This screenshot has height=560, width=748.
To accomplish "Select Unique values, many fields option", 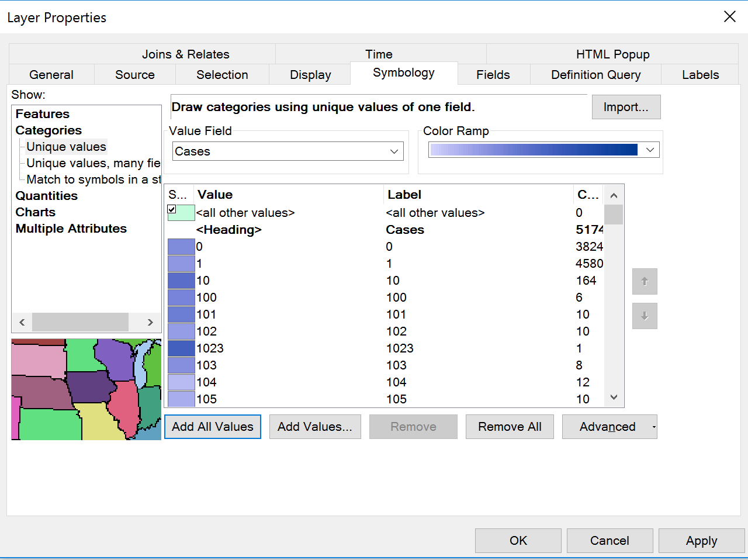I will [x=93, y=163].
